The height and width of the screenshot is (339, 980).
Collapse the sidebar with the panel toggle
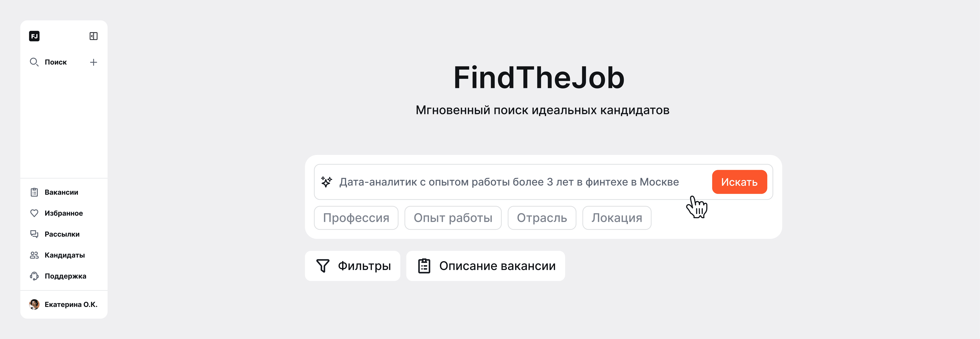click(x=94, y=36)
